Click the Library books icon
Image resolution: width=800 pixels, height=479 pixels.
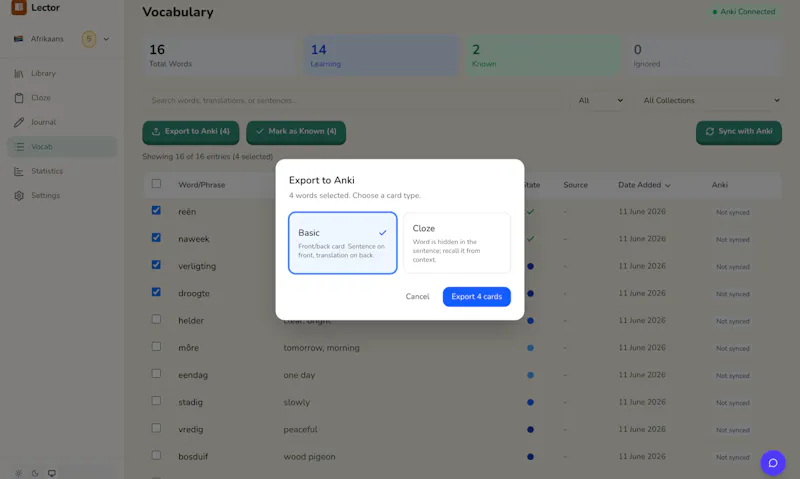[19, 73]
